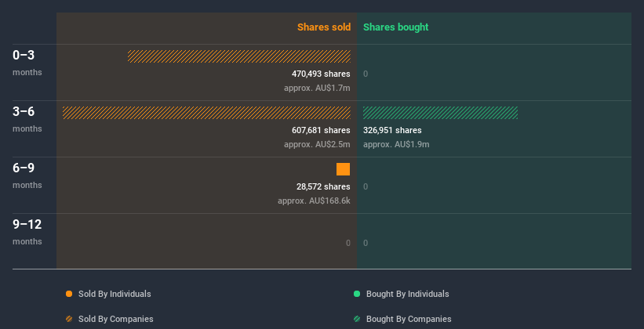Select the Sold By Individuals legend label

[115, 294]
